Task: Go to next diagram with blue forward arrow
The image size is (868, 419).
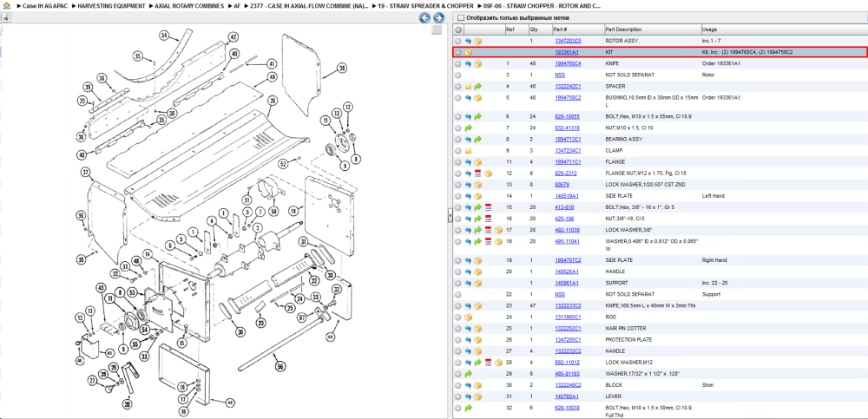Action: tap(437, 18)
